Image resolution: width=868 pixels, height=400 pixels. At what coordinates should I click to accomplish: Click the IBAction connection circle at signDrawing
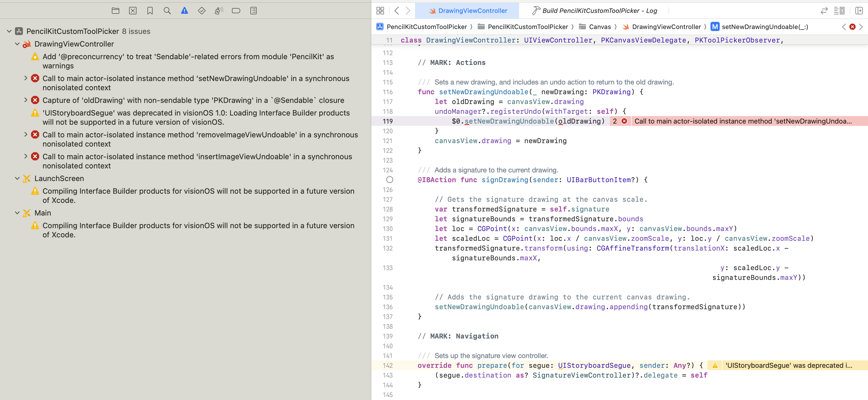(389, 180)
